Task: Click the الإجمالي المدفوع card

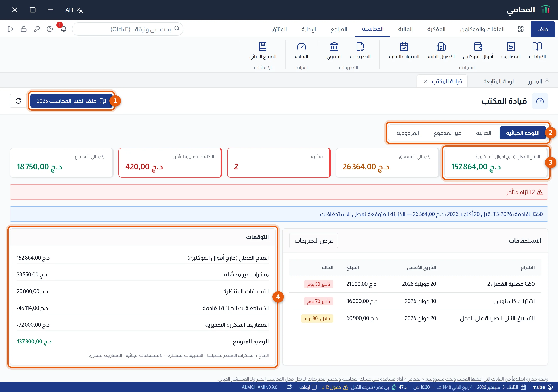Action: tap(61, 163)
